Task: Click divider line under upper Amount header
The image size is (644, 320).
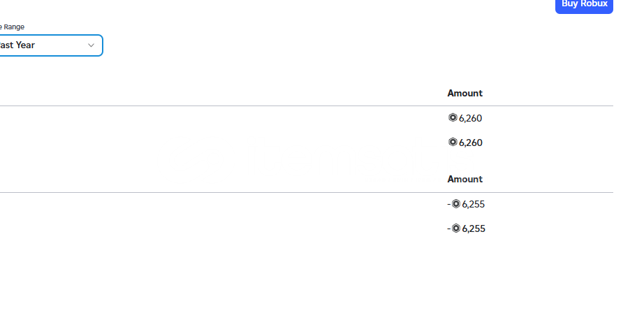Action: [x=307, y=106]
